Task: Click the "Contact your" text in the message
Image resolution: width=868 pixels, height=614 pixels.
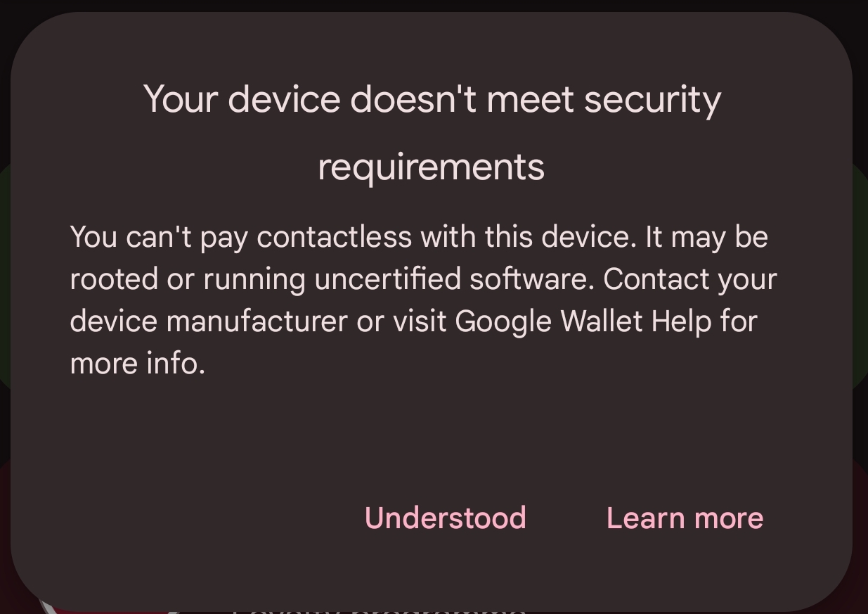Action: click(x=689, y=280)
